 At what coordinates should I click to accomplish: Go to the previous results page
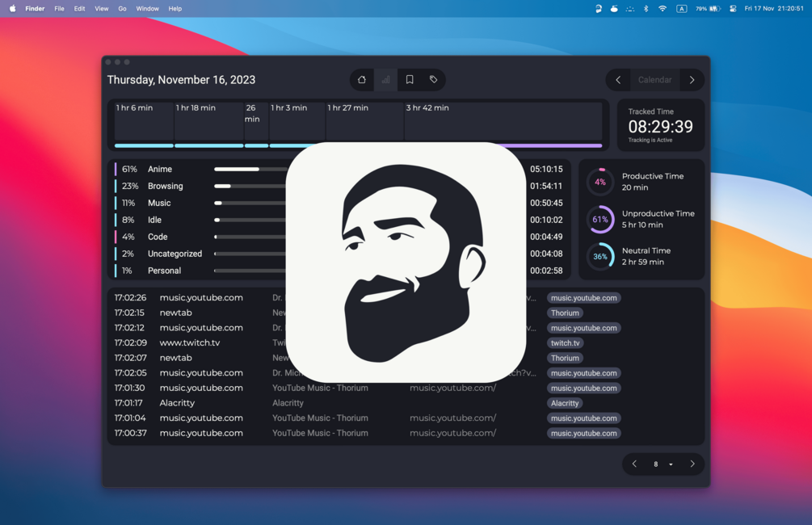[633, 464]
